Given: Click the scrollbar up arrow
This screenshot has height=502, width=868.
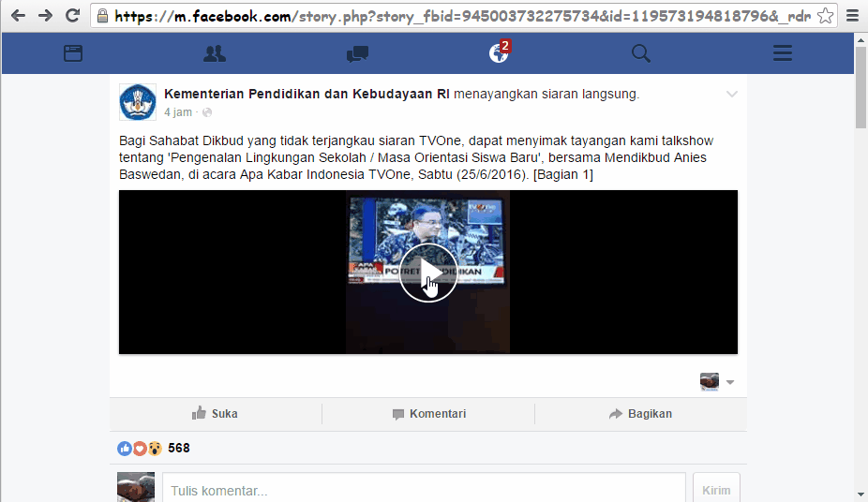Looking at the screenshot, I should point(861,40).
